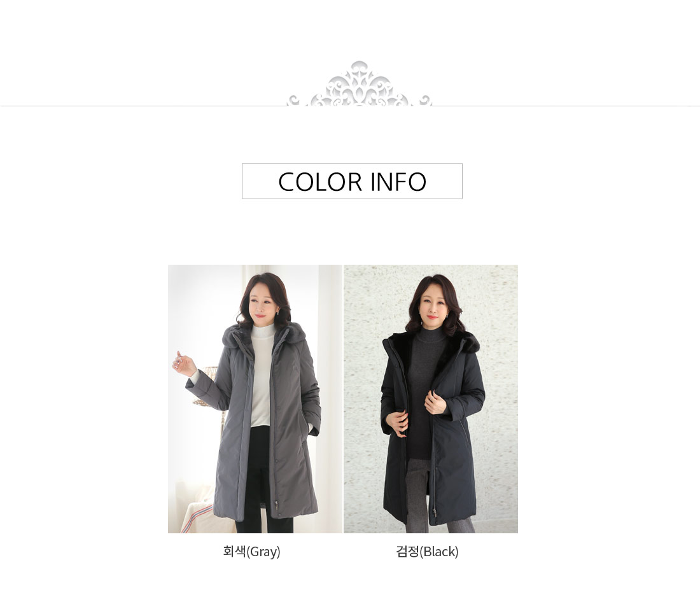Screen dimensions: 700x595
Task: Click the gray coat's bottom zipper pull
Action: [276, 505]
